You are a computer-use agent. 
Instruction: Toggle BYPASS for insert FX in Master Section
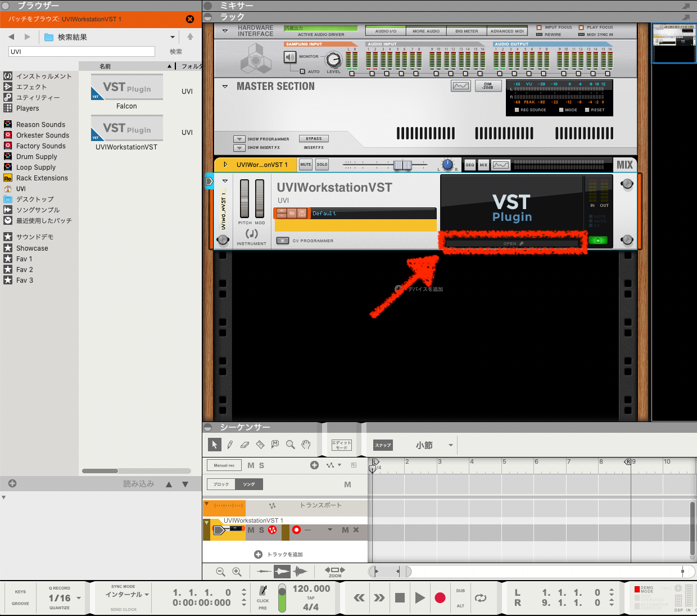coord(314,139)
